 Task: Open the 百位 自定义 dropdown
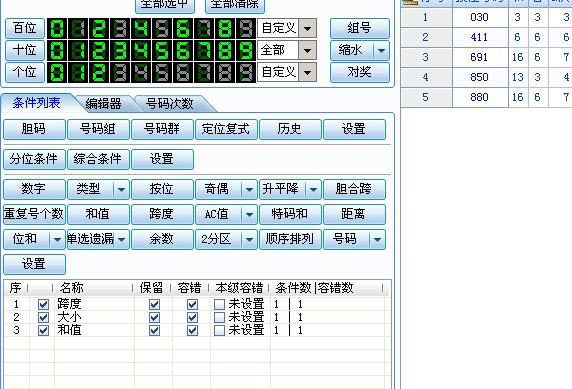coord(307,28)
